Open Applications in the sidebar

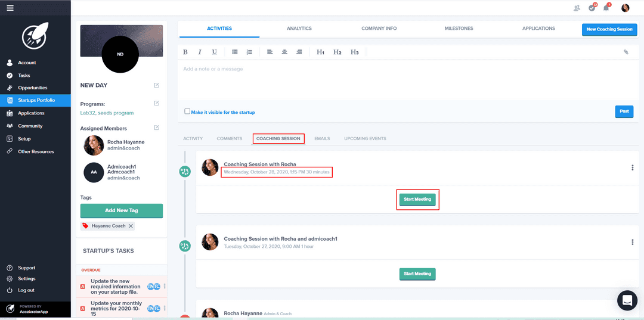pos(31,113)
